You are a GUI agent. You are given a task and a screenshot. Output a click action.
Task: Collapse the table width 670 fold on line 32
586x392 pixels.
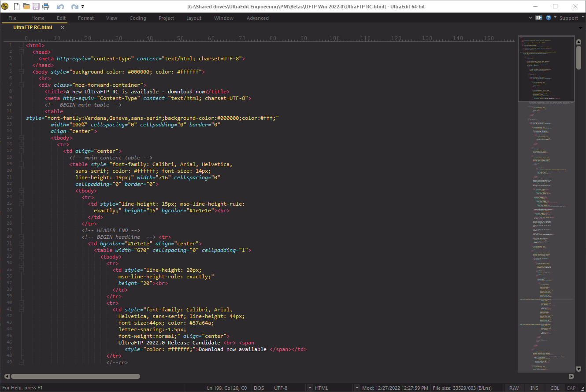click(21, 250)
